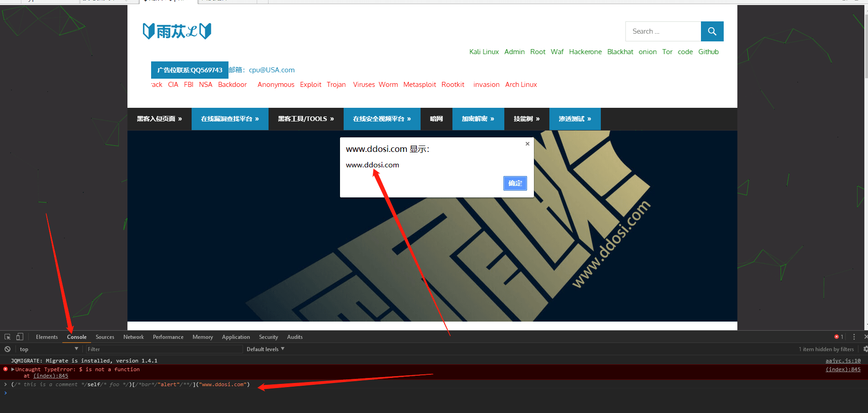Open the DevTools three-dot menu
Viewport: 868px width, 413px height.
[x=854, y=337]
